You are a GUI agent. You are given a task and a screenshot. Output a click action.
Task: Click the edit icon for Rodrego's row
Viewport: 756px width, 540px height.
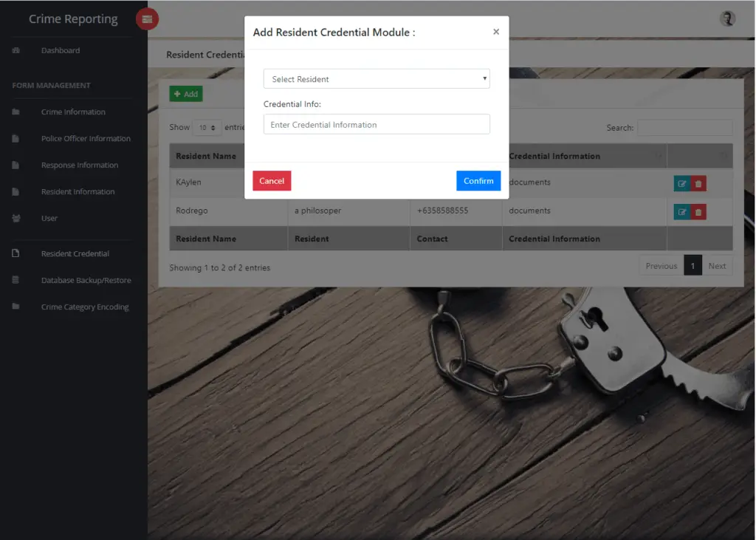[x=681, y=211]
